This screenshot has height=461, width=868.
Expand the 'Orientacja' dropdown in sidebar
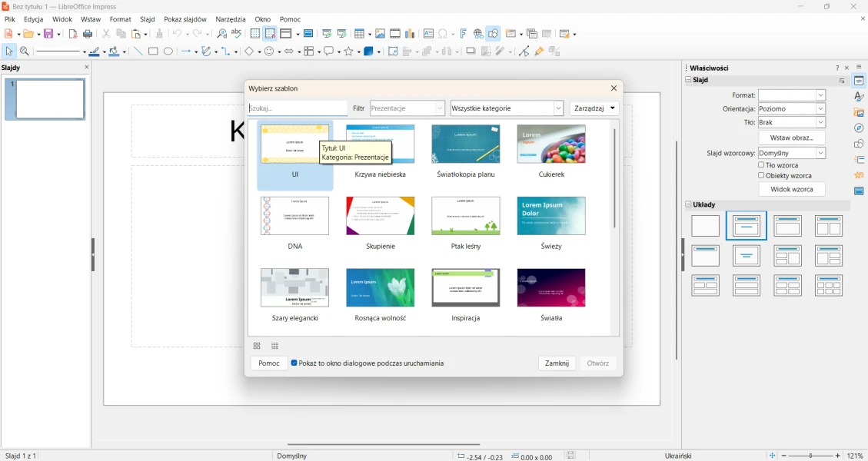click(x=792, y=109)
